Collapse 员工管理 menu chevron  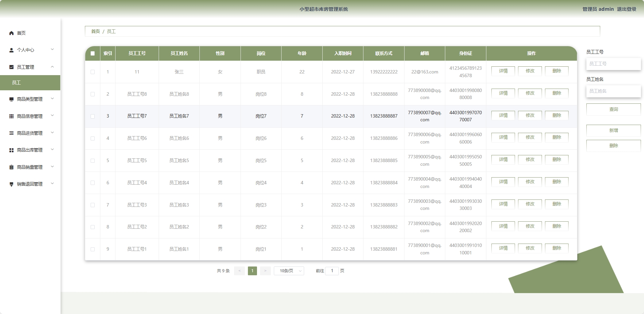pyautogui.click(x=52, y=67)
